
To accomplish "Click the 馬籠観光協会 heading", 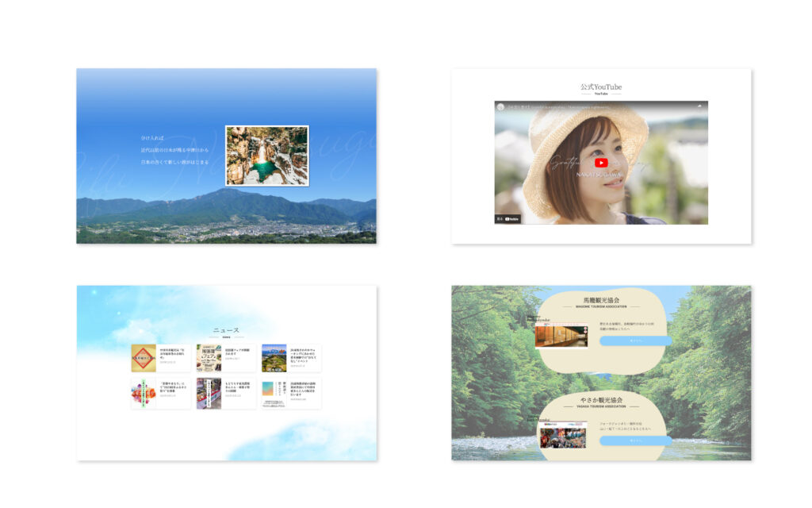I will point(601,300).
